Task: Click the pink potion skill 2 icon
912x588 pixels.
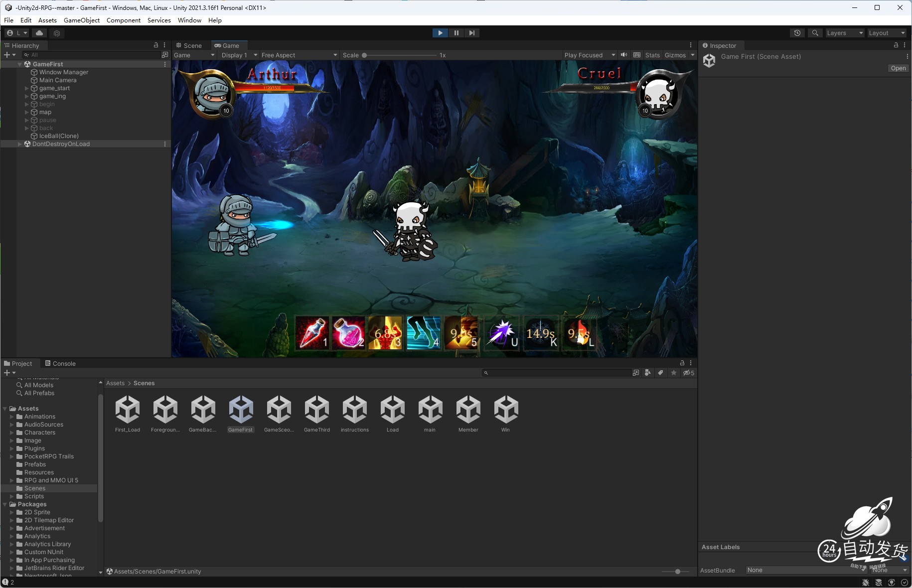Action: (349, 332)
